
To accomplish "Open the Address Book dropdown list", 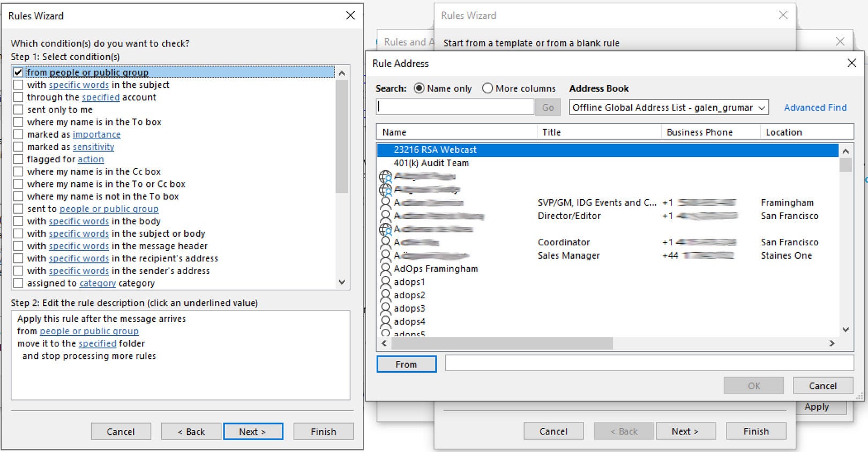I will click(761, 108).
